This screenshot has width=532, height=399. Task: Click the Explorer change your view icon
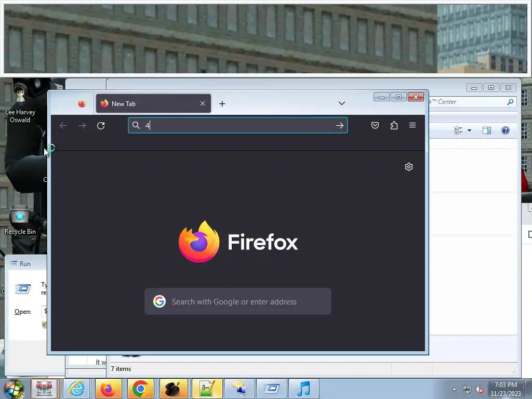click(458, 130)
